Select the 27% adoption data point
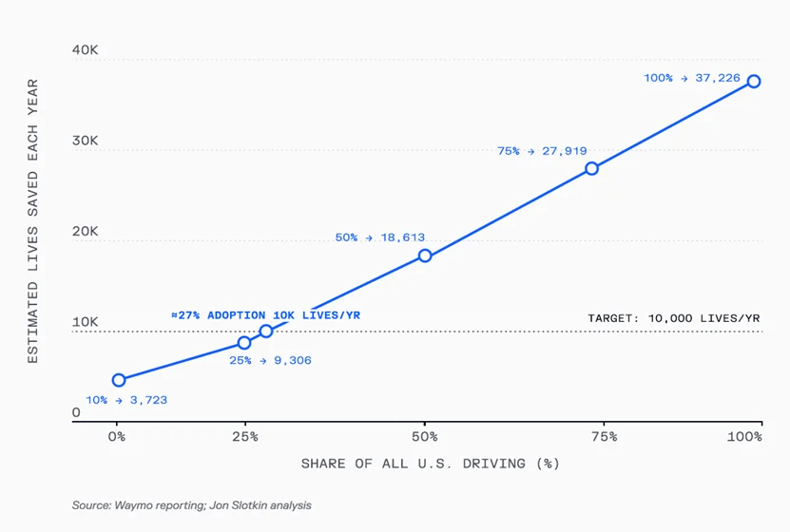Viewport: 790px width, 532px height. point(266,331)
